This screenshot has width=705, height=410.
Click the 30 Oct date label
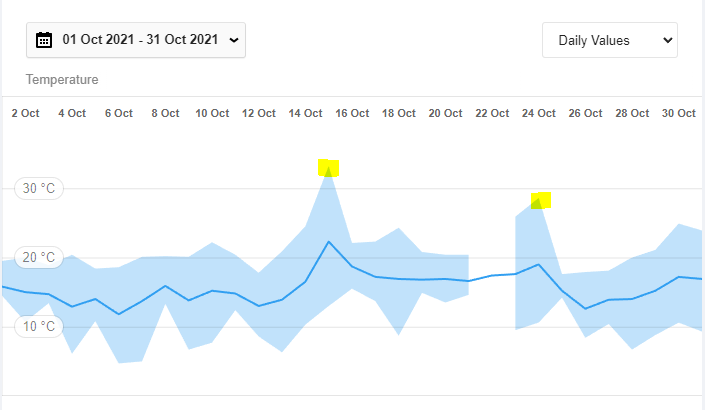[679, 114]
